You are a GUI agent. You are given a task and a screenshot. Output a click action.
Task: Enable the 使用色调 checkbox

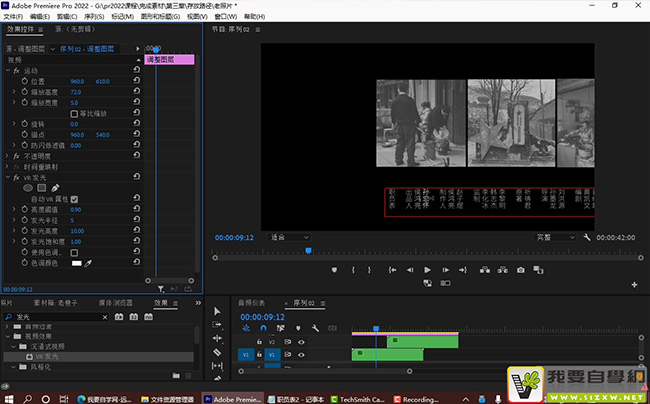(x=74, y=252)
